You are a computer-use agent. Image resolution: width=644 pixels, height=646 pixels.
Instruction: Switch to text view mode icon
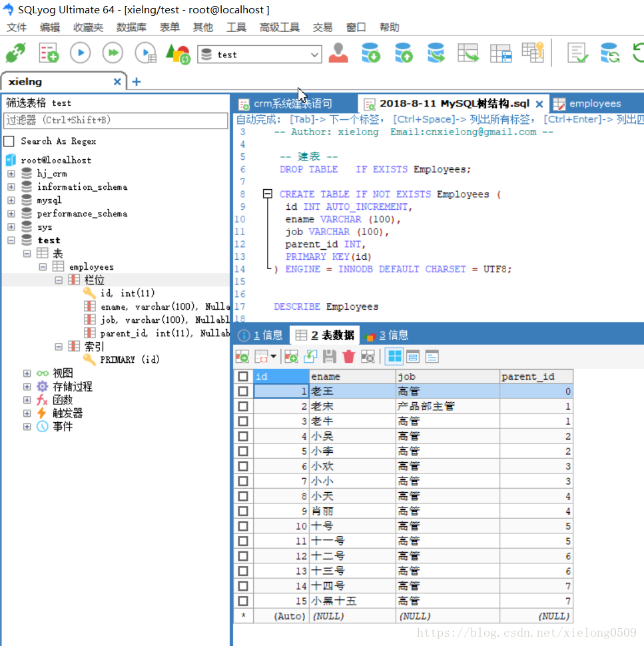[x=432, y=357]
